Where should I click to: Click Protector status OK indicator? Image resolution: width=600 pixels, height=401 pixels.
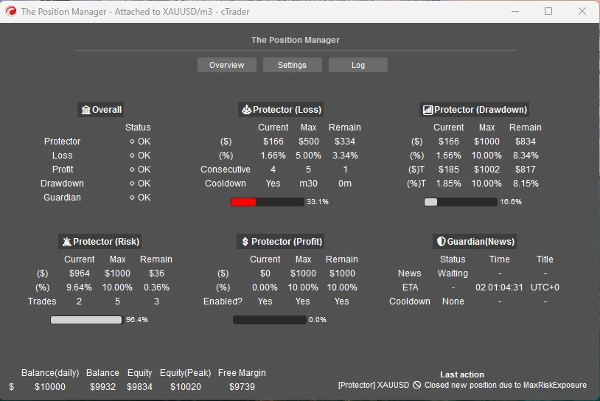point(140,142)
